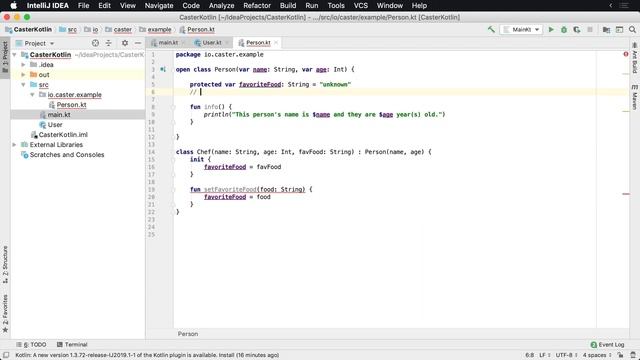
Task: Select Scratches and Consoles
Action: pos(67,155)
